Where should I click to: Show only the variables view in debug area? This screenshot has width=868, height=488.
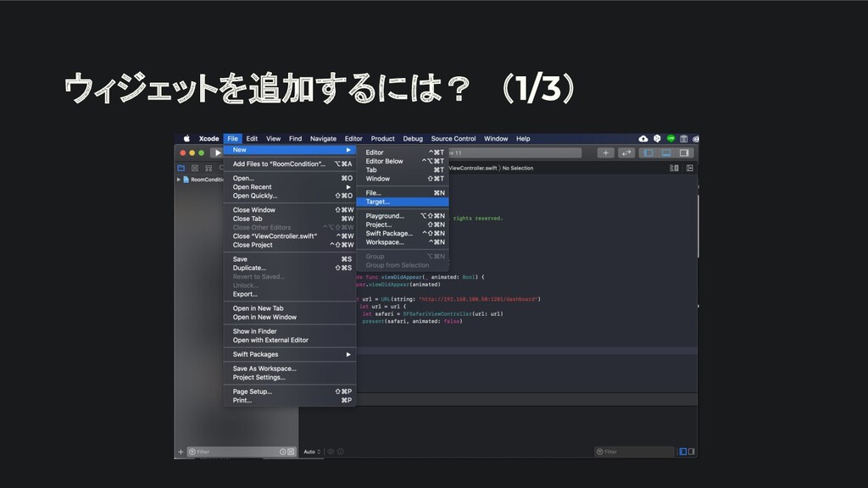pyautogui.click(x=683, y=452)
